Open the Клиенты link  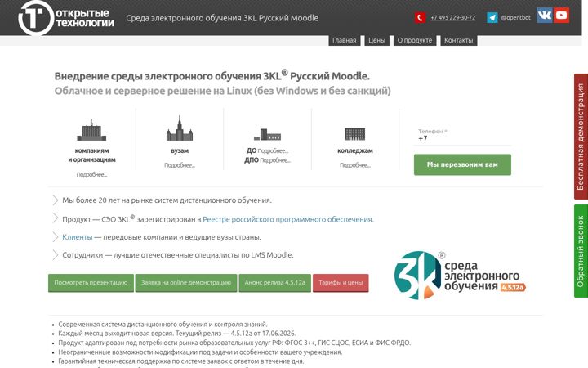click(x=78, y=237)
